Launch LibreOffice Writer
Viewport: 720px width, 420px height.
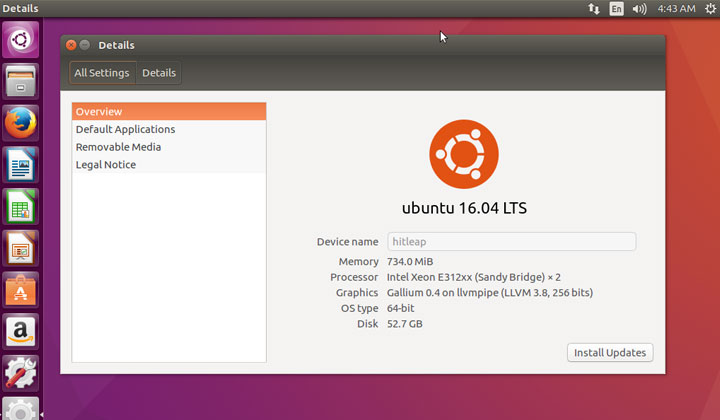tap(21, 165)
